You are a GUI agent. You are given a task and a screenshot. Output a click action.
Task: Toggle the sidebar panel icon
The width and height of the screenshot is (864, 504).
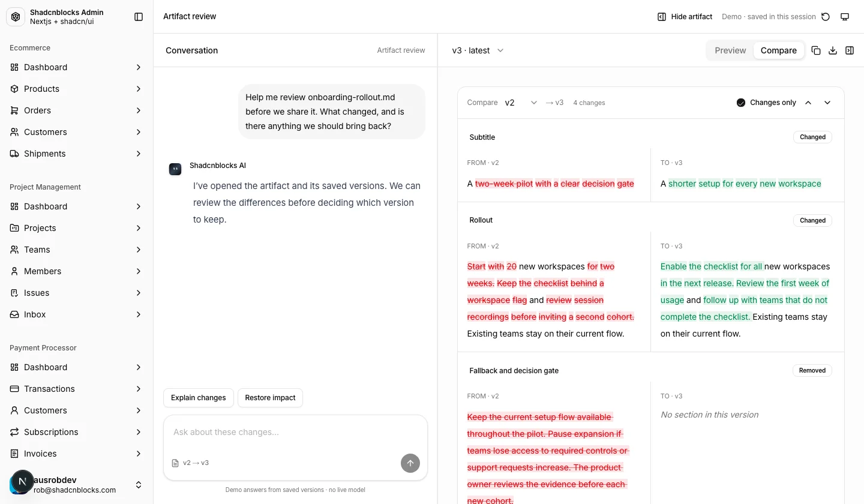(x=139, y=17)
